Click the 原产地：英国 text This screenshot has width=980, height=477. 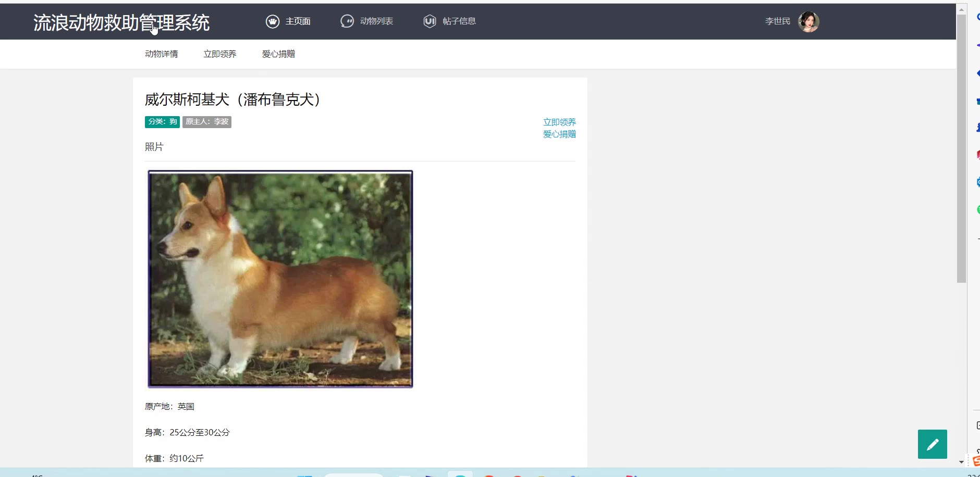tap(169, 407)
